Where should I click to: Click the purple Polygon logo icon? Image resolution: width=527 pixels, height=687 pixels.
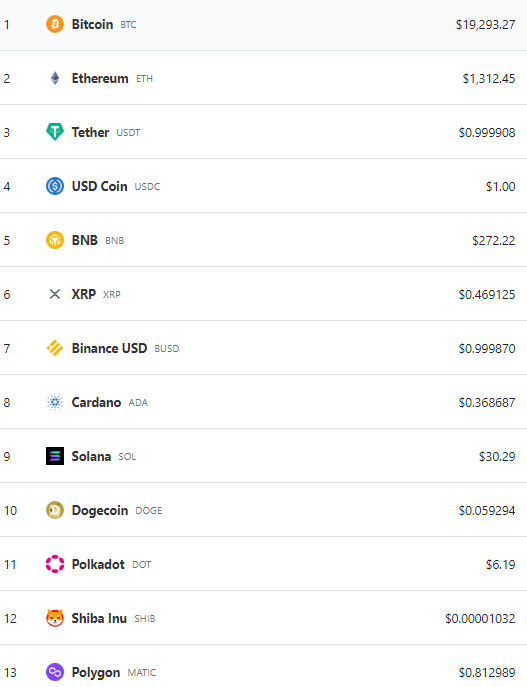(x=55, y=672)
